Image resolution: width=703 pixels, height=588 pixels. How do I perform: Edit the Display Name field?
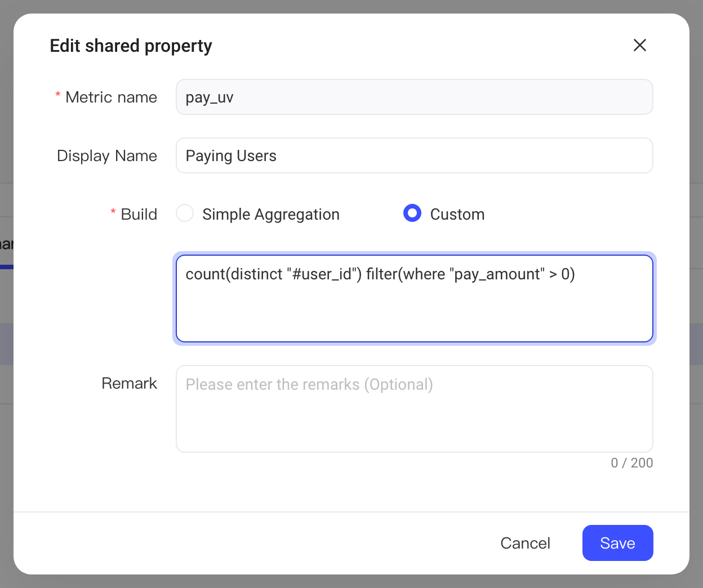pos(415,155)
